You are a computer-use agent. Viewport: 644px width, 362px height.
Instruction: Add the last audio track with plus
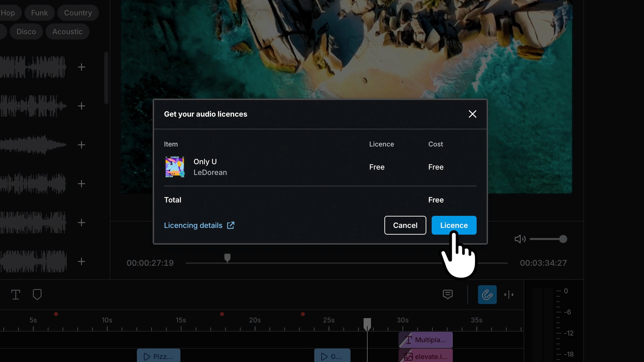82,261
